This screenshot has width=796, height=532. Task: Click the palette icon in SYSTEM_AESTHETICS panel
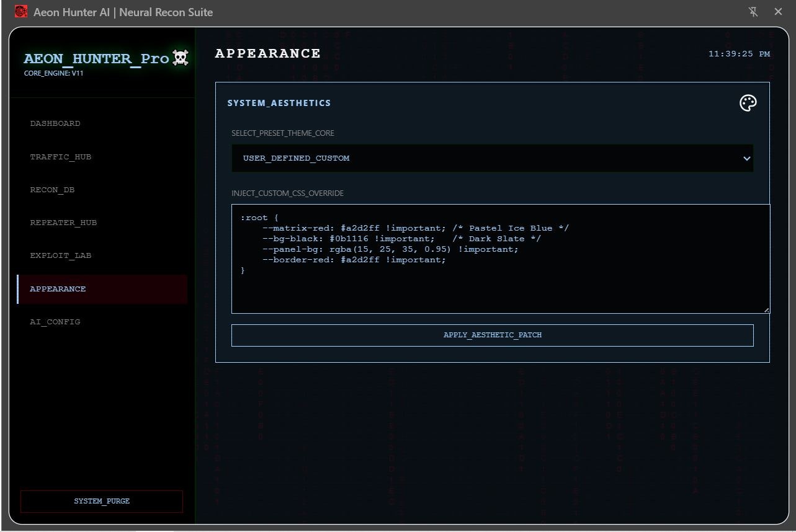748,103
